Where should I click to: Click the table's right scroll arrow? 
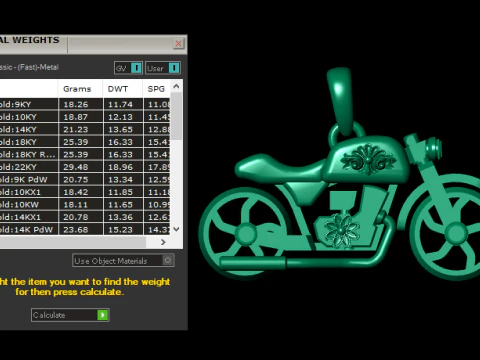pos(163,242)
